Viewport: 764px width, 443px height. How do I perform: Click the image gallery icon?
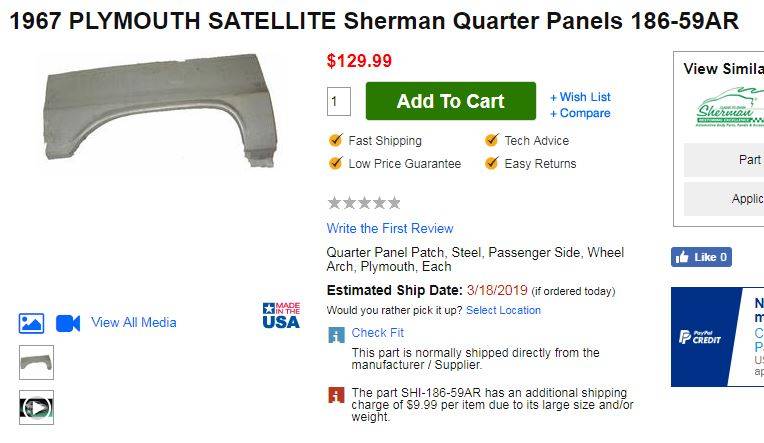[31, 324]
